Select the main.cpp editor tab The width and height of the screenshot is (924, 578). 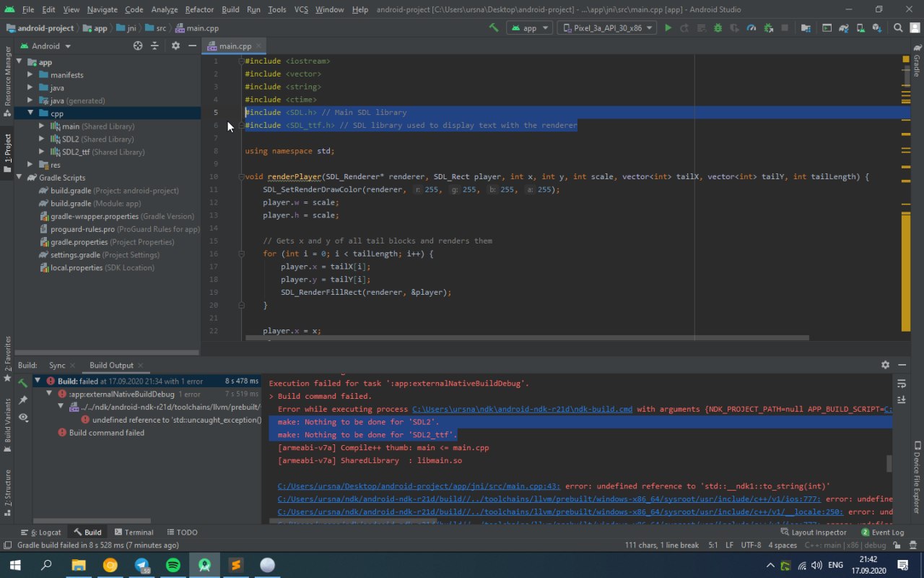point(235,46)
